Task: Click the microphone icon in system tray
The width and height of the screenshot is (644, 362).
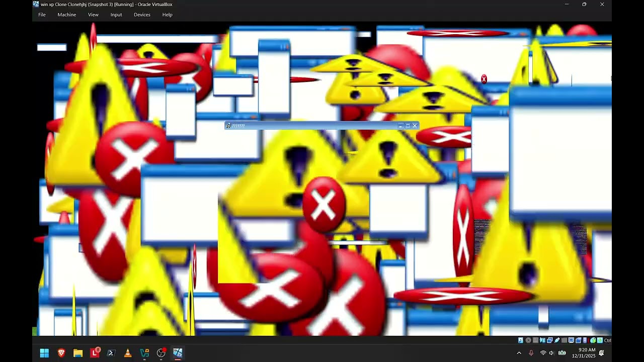Action: click(x=531, y=353)
